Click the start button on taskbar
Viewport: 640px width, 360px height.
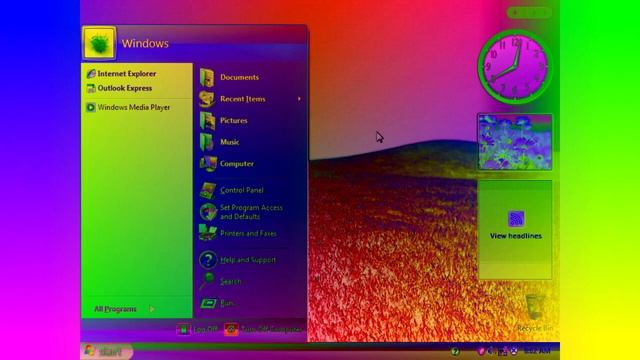coord(107,351)
